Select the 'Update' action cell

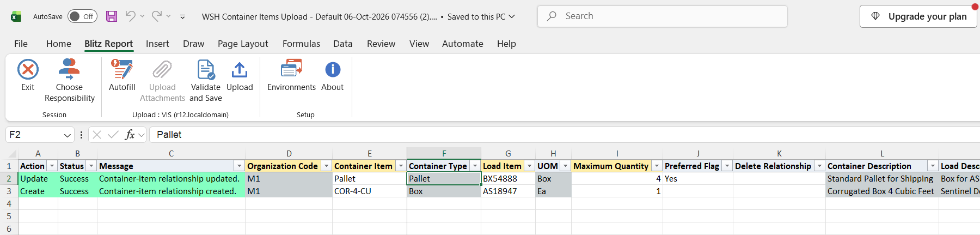[x=38, y=179]
